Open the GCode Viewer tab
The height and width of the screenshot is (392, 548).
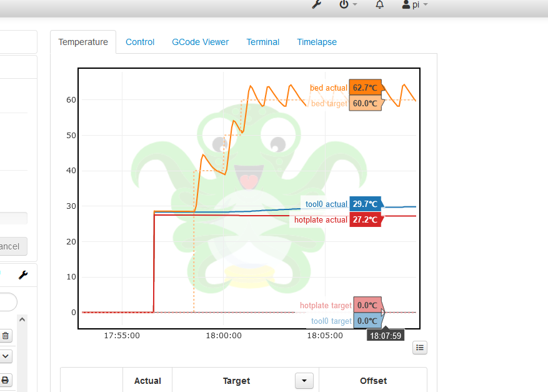(200, 42)
